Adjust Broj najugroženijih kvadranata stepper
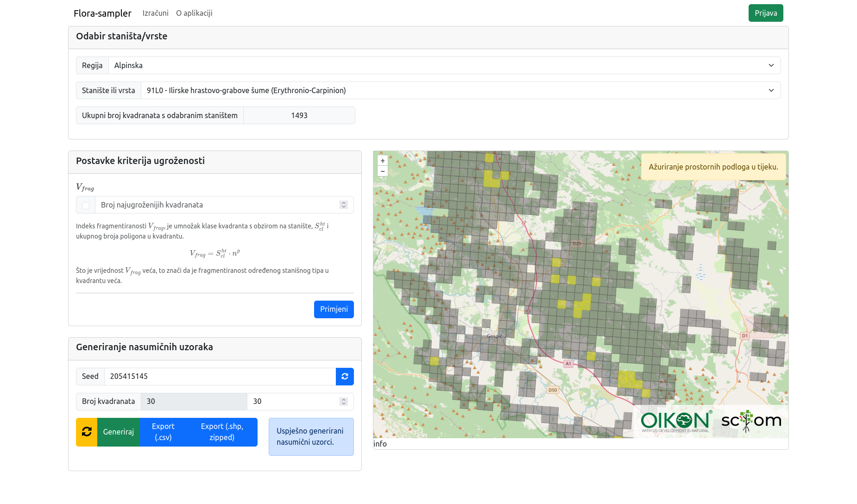The image size is (857, 504). (x=343, y=205)
